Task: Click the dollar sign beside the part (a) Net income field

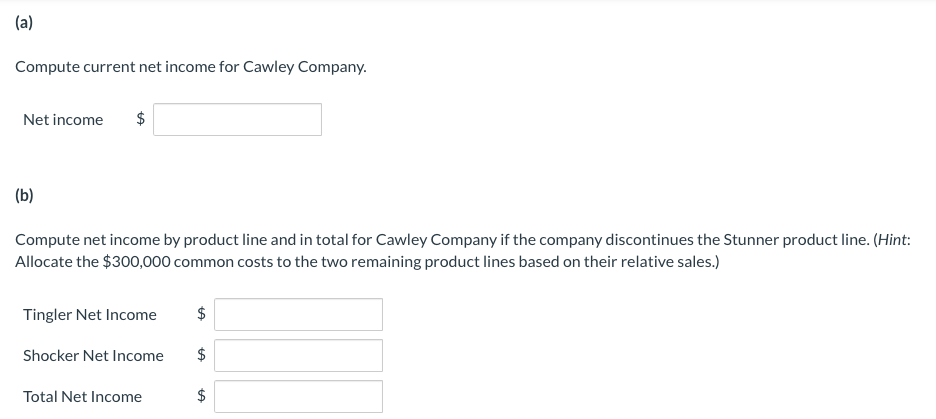Action: (x=140, y=119)
